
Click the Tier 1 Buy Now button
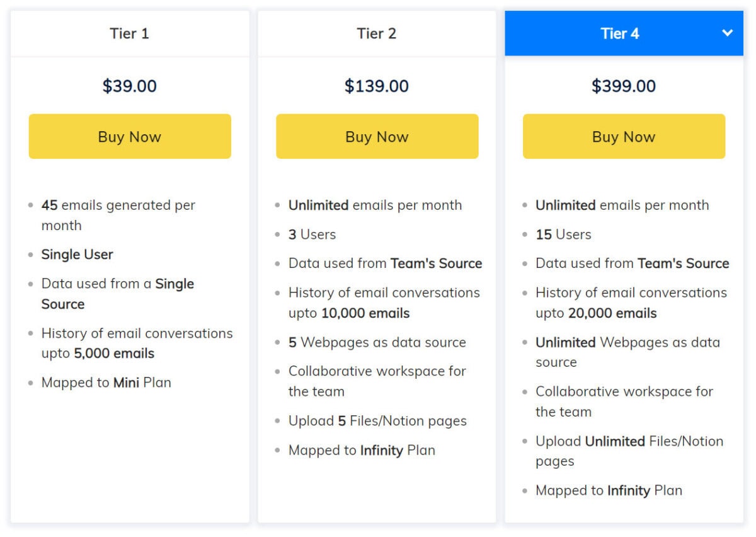tap(130, 136)
